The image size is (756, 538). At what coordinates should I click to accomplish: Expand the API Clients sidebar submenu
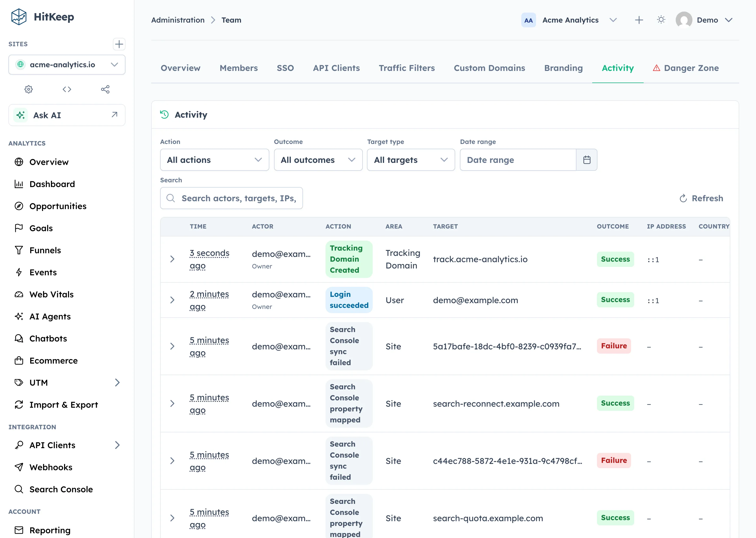pyautogui.click(x=117, y=445)
